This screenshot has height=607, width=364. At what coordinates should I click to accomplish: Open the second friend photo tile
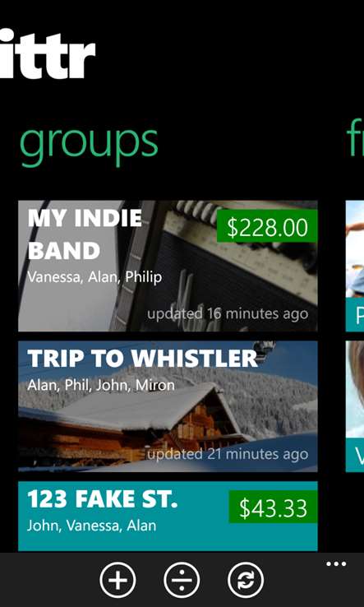point(355,406)
